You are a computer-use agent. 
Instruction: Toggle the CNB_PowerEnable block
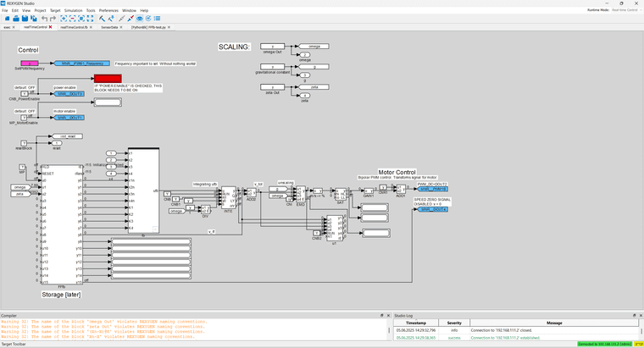pos(25,94)
